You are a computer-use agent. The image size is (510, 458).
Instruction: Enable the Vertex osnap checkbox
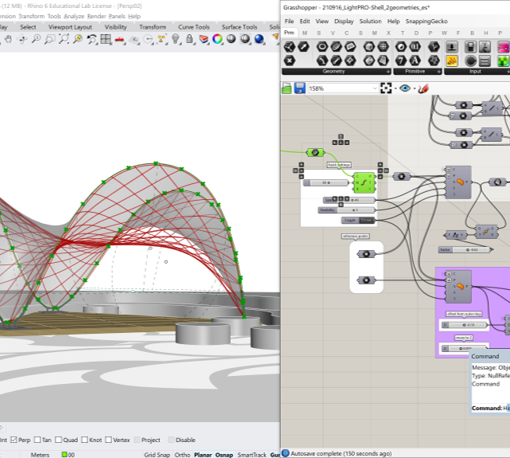[x=108, y=440]
